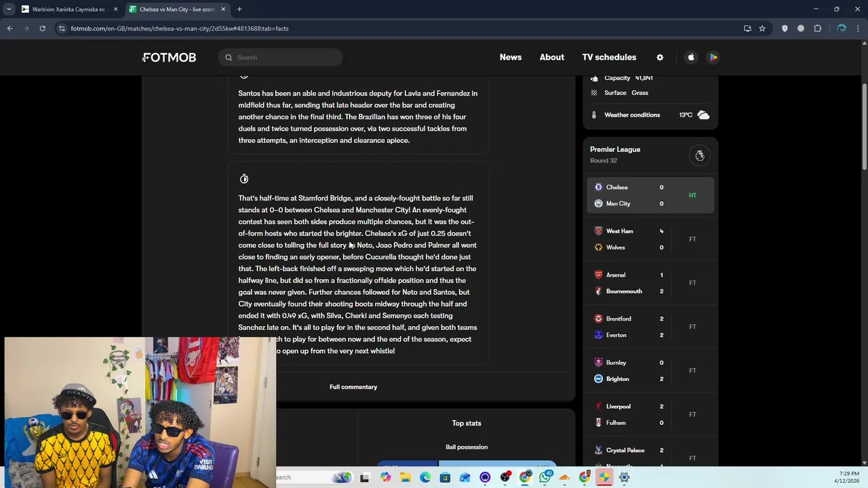The width and height of the screenshot is (868, 488).
Task: Click the Liverpool club crest
Action: coord(598,407)
